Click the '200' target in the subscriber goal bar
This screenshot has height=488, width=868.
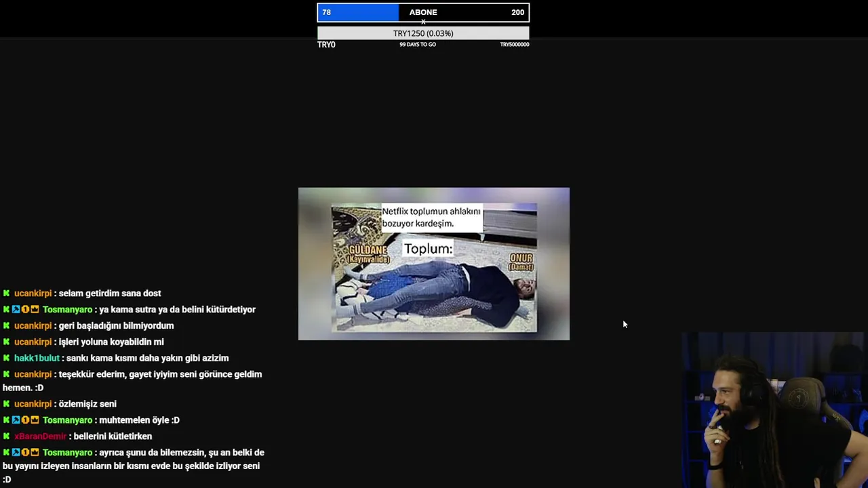click(517, 12)
